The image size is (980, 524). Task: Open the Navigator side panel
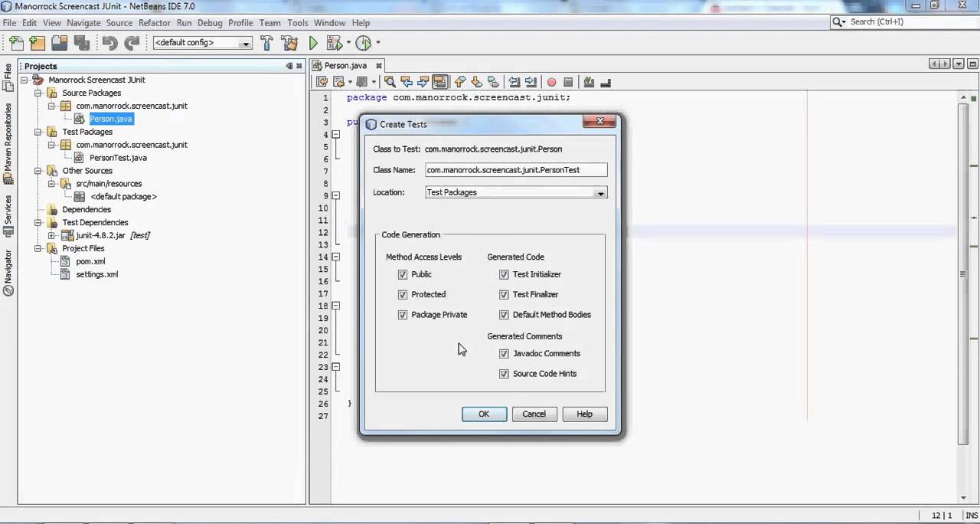click(8, 273)
